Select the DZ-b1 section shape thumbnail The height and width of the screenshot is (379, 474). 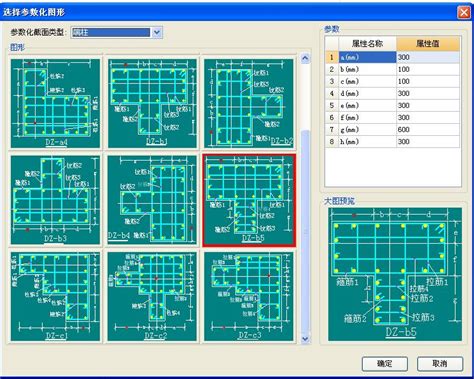tap(152, 103)
